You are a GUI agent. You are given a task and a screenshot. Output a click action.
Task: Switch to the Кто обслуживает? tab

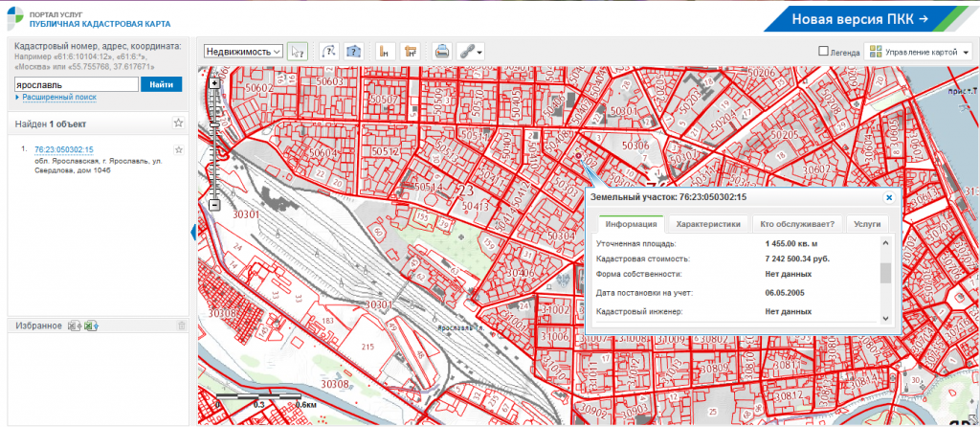tap(796, 224)
